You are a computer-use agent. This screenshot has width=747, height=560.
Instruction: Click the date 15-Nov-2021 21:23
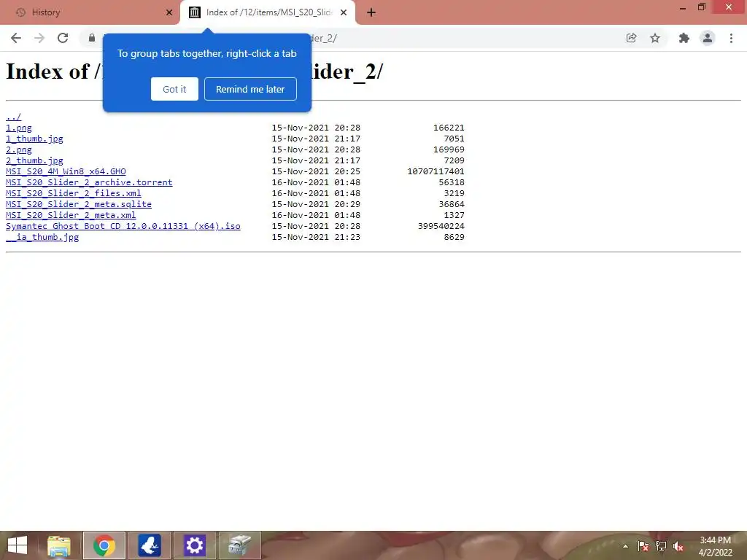coord(316,237)
